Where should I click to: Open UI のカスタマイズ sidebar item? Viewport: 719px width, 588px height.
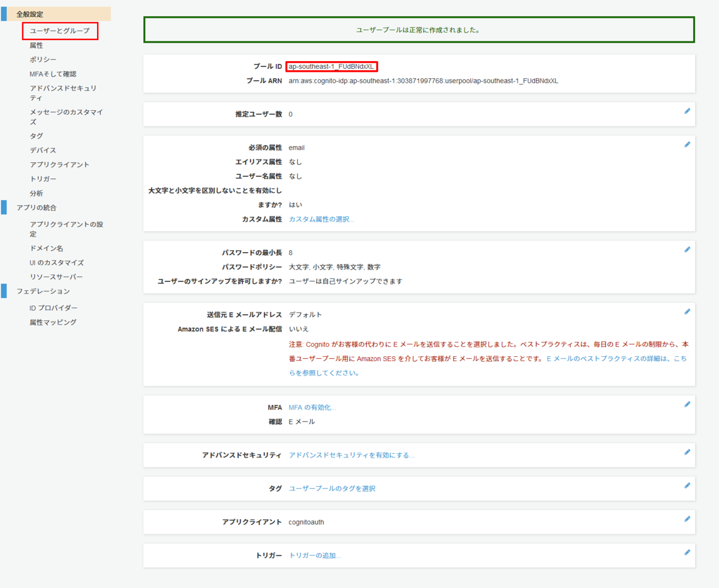click(x=57, y=263)
